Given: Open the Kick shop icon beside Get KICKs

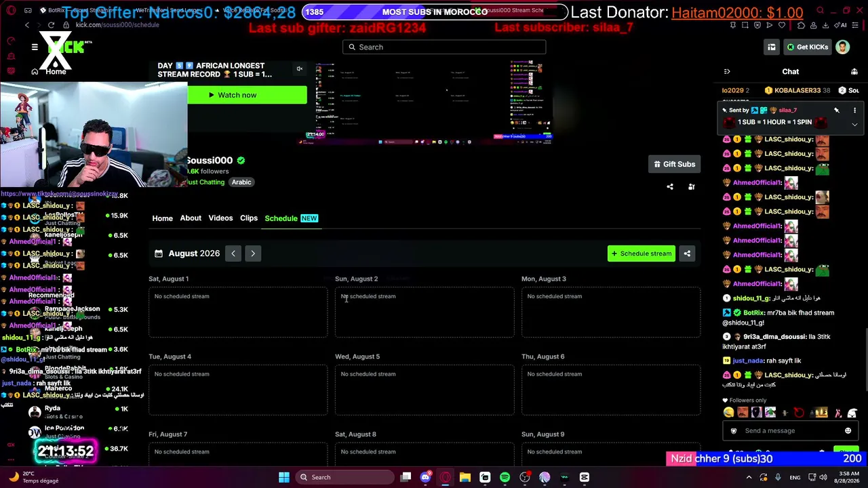Looking at the screenshot, I should (x=771, y=47).
